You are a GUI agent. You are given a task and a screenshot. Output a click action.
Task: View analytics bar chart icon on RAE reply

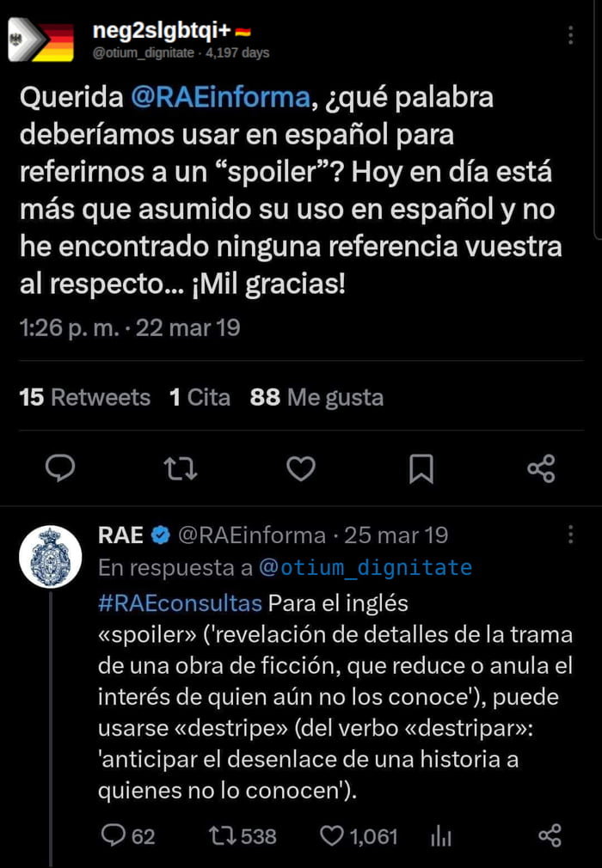(x=441, y=836)
